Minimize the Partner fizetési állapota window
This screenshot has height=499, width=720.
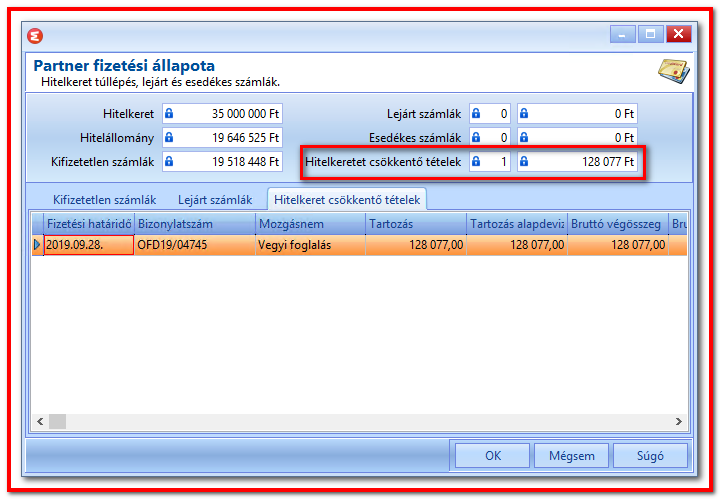click(x=622, y=34)
